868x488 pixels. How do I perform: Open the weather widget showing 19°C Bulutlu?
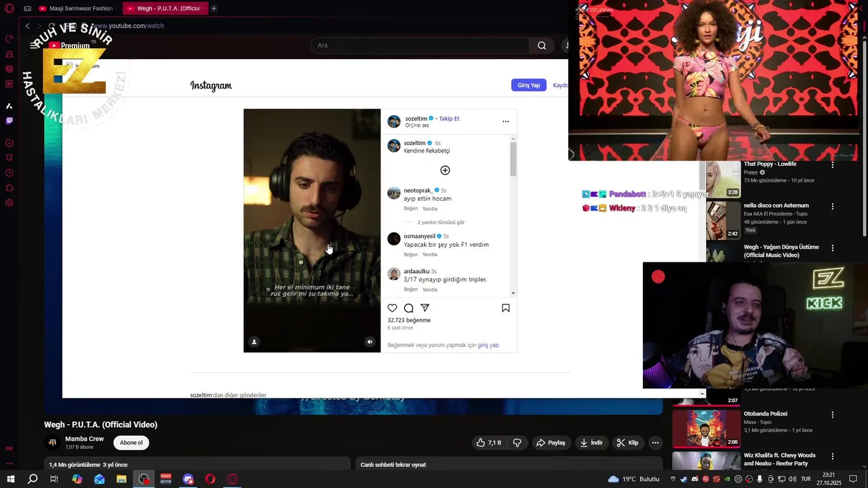point(633,479)
